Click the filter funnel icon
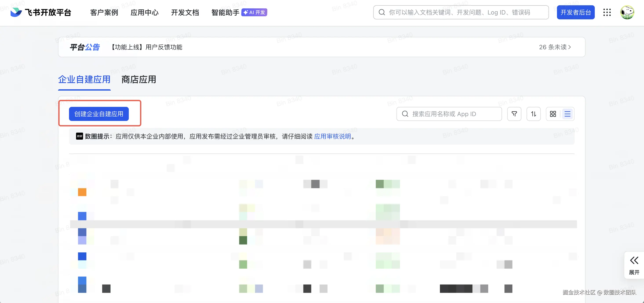 (x=514, y=114)
